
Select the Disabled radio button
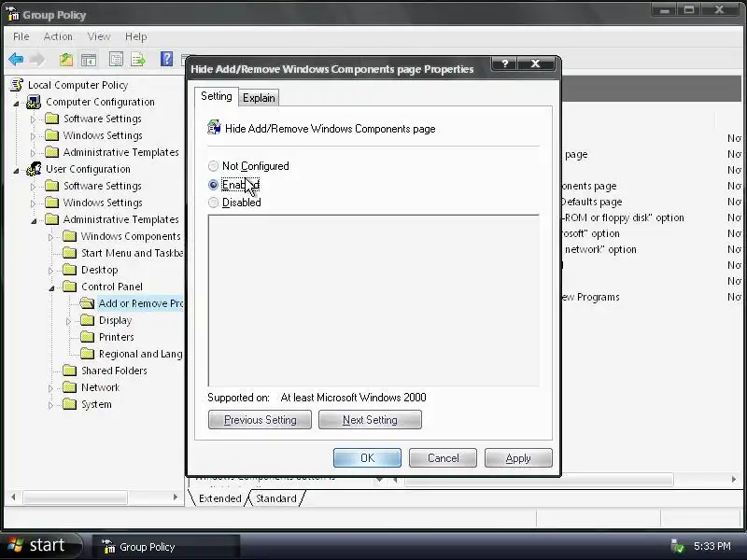click(213, 203)
